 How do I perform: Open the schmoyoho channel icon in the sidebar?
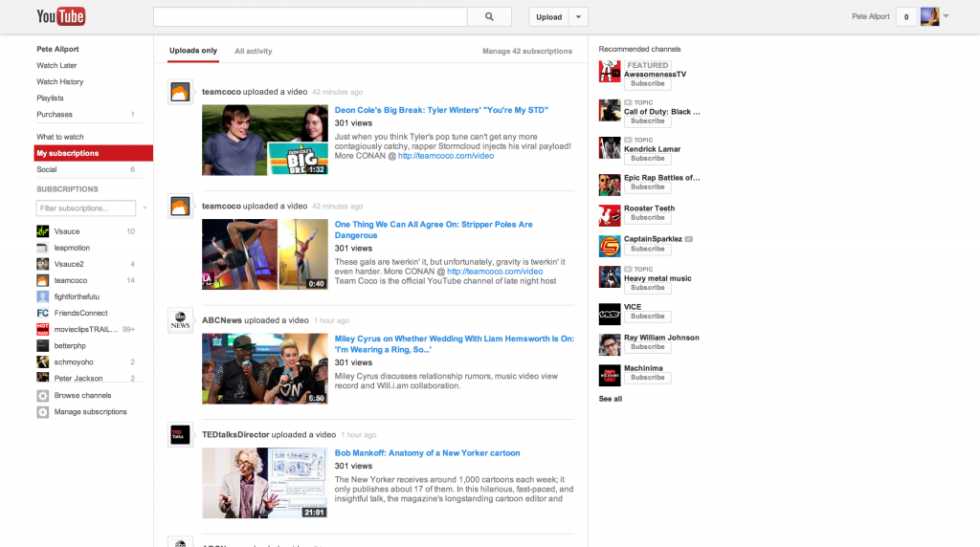(x=42, y=361)
